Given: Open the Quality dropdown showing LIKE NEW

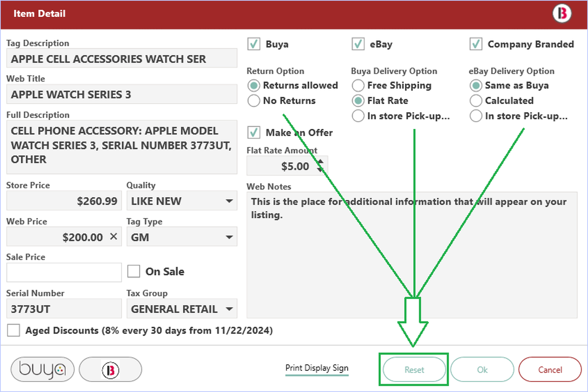Looking at the screenshot, I should click(x=182, y=201).
